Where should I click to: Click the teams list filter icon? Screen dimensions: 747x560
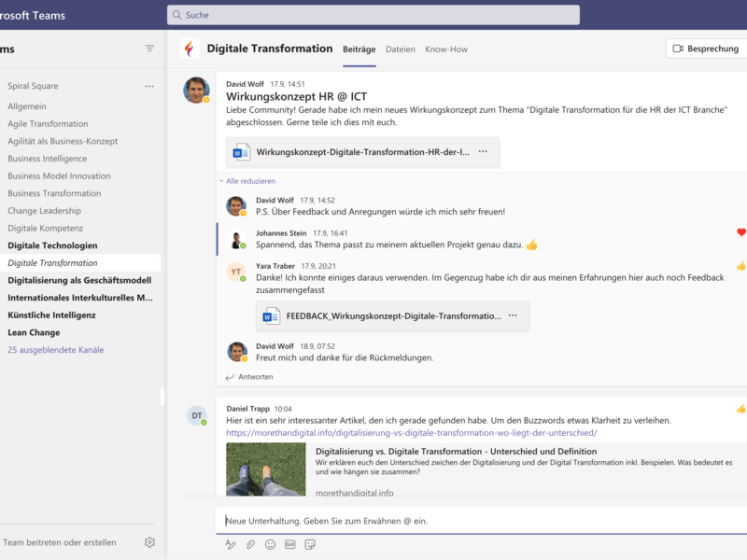(149, 49)
